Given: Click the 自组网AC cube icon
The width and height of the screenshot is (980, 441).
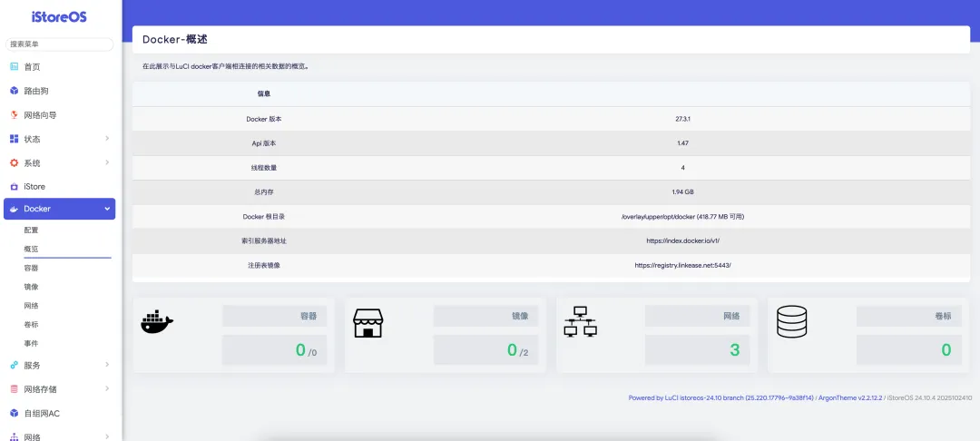Looking at the screenshot, I should tap(15, 414).
